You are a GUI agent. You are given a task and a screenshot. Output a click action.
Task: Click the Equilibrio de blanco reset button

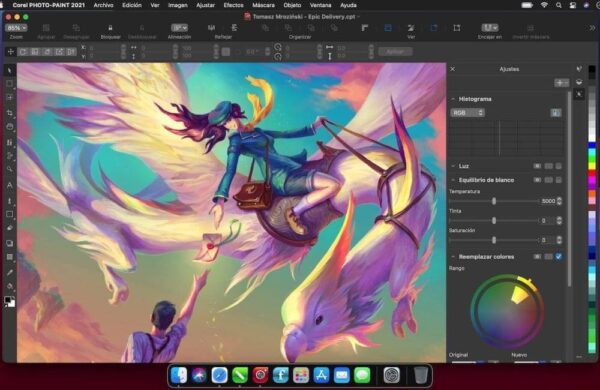point(549,180)
